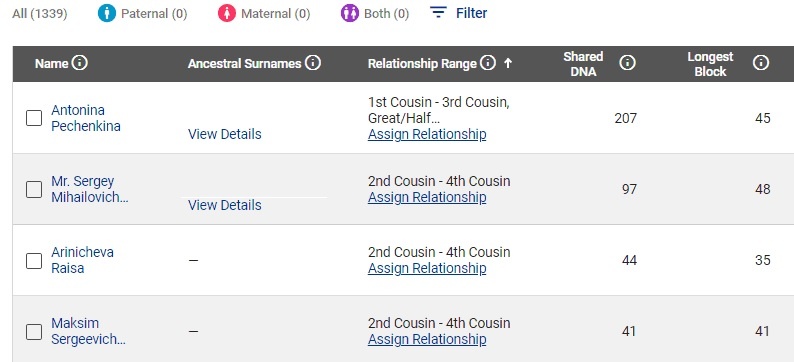Image resolution: width=794 pixels, height=362 pixels.
Task: Open Ancestral Surnames info icon
Action: click(x=313, y=63)
